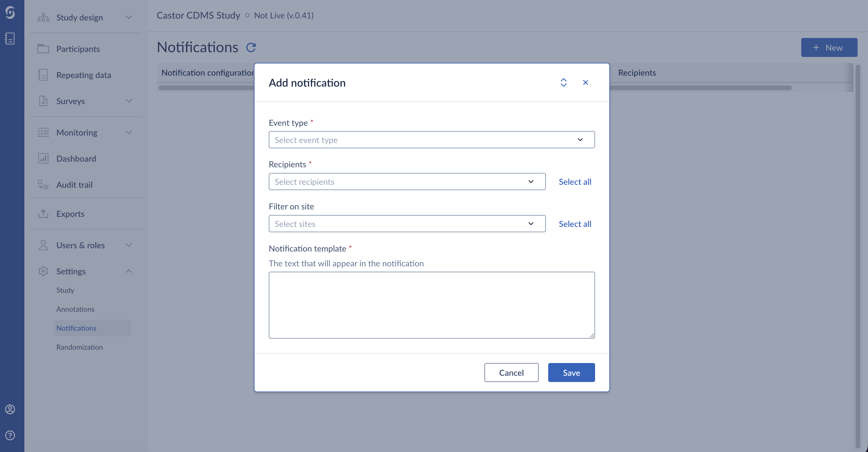Open the Annotations settings page
Screen dimensions: 868x452
[75, 309]
